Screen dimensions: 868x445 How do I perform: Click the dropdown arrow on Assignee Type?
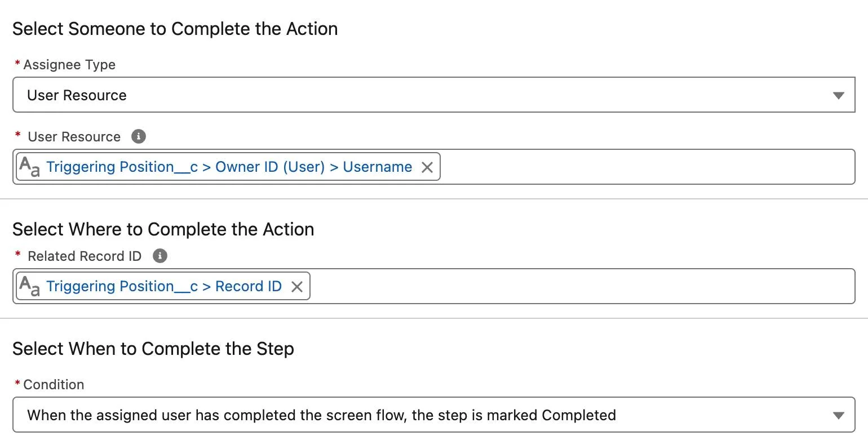(x=840, y=95)
